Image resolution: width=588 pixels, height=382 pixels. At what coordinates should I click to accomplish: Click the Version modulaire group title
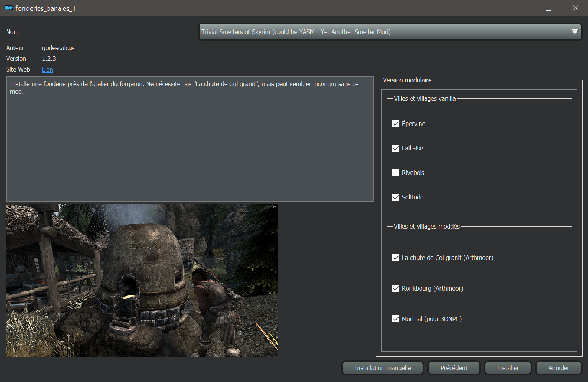pos(407,80)
